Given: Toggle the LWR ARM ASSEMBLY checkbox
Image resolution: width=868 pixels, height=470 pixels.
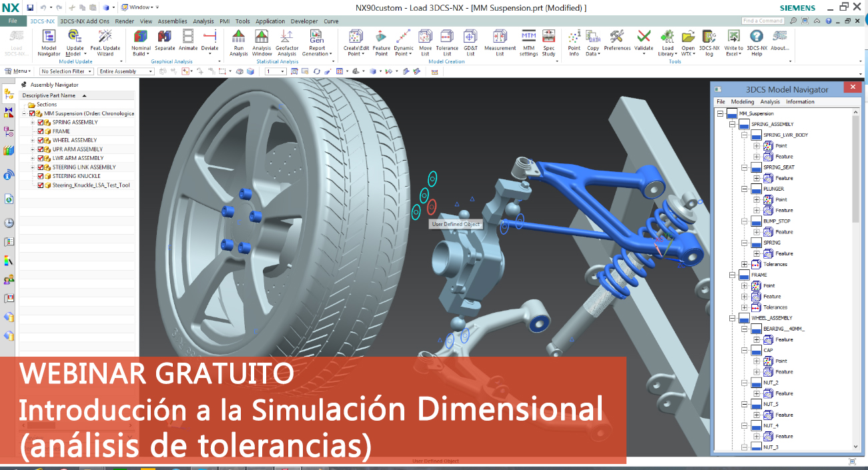Looking at the screenshot, I should tap(41, 159).
